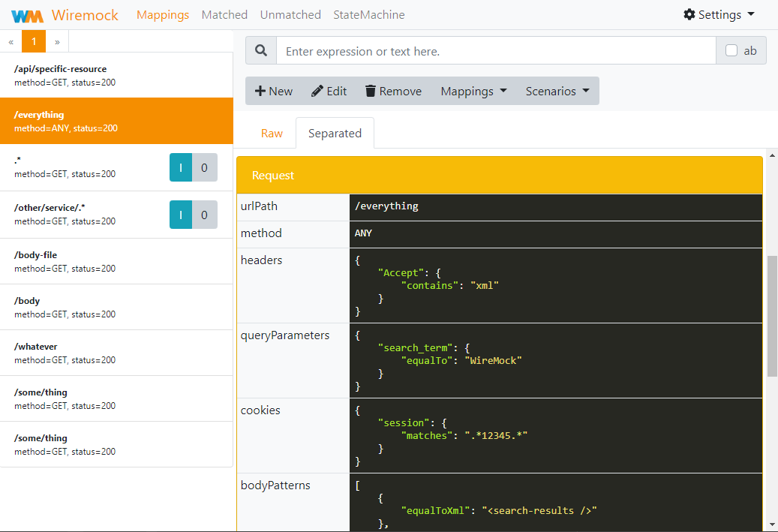Click the scrollbar down arrow
Screen dimensions: 778x532
[772, 524]
